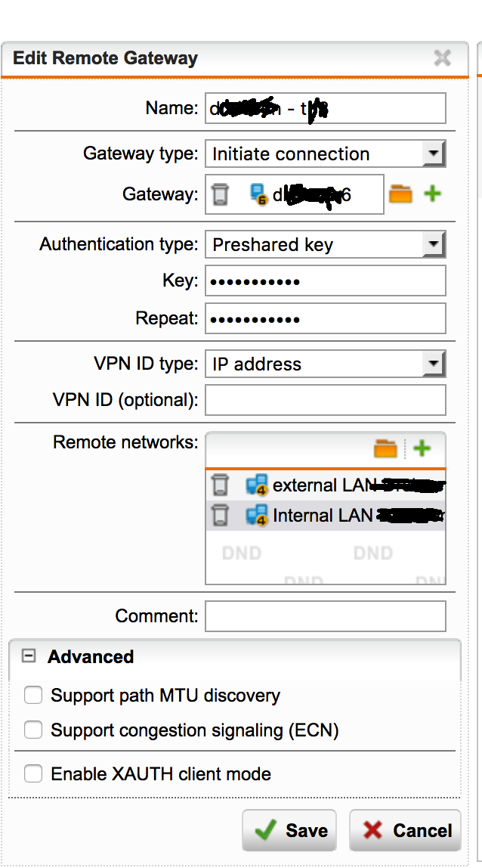Open folder icon in Remote networks box
482x868 pixels.
point(385,449)
